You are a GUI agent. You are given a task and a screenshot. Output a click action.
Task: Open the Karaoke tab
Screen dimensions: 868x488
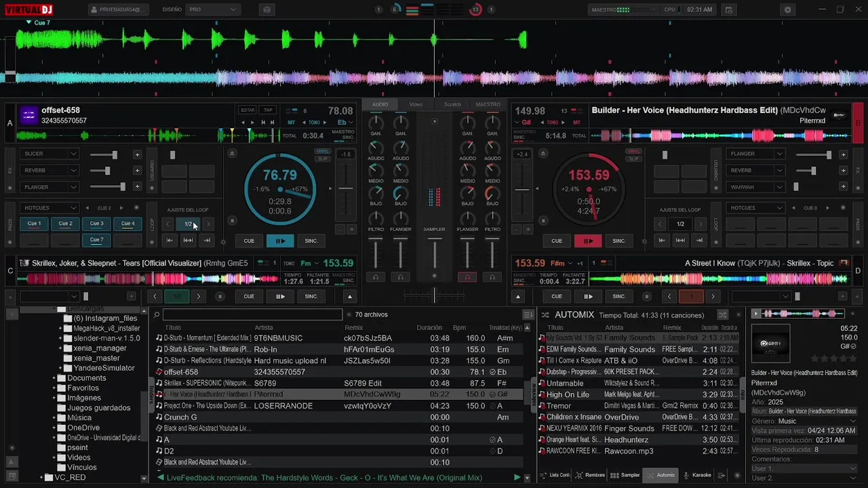697,475
